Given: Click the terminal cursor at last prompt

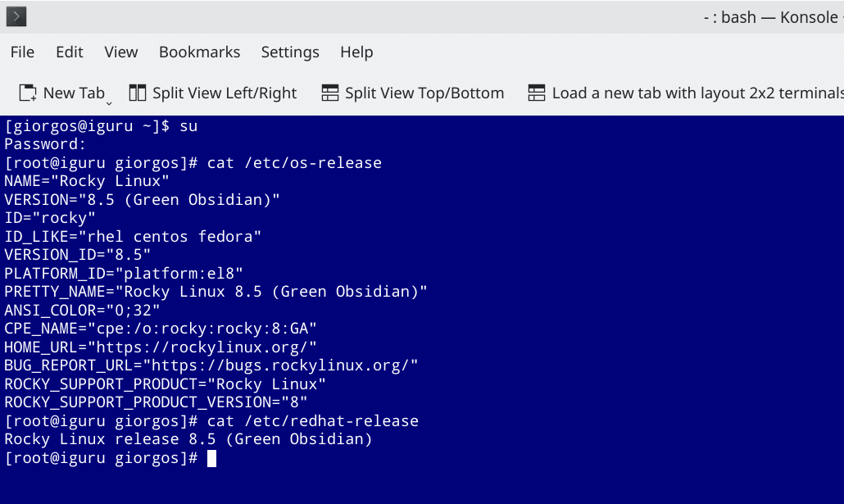Looking at the screenshot, I should point(211,458).
